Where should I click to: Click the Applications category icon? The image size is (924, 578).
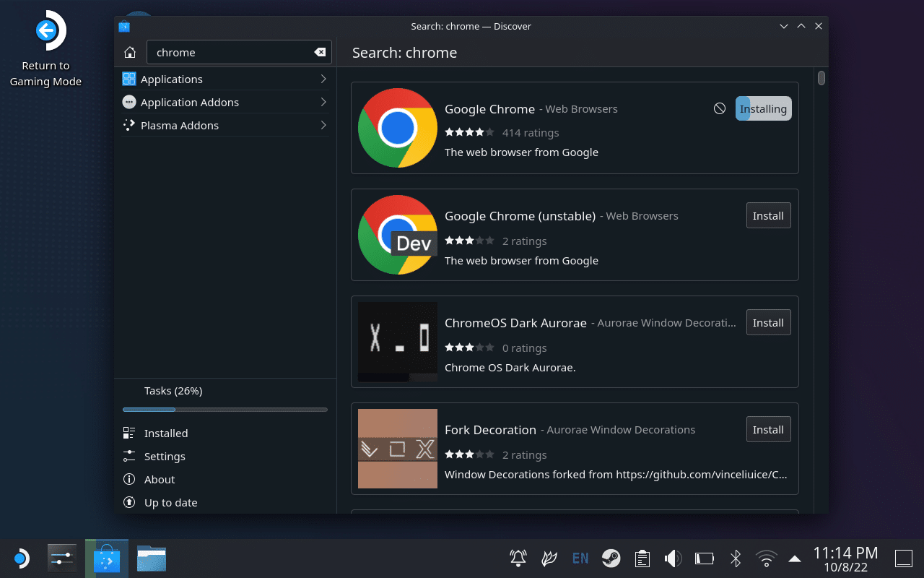coord(129,79)
